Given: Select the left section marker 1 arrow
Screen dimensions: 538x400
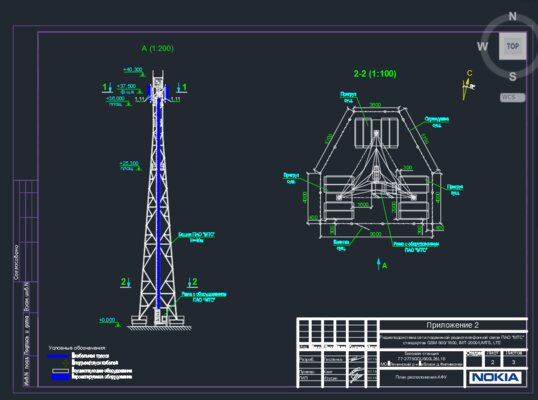Looking at the screenshot, I should click(x=107, y=87).
